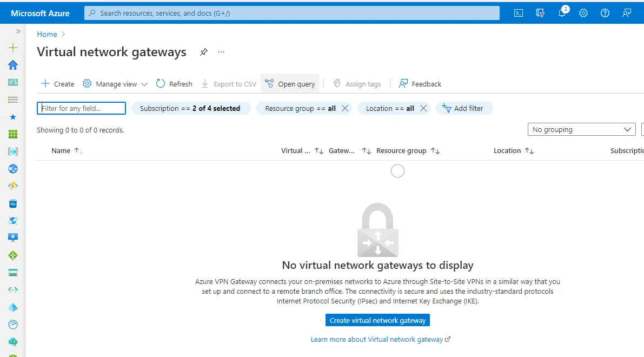This screenshot has width=644, height=357.
Task: Click the Filter for any field box
Action: [x=81, y=108]
